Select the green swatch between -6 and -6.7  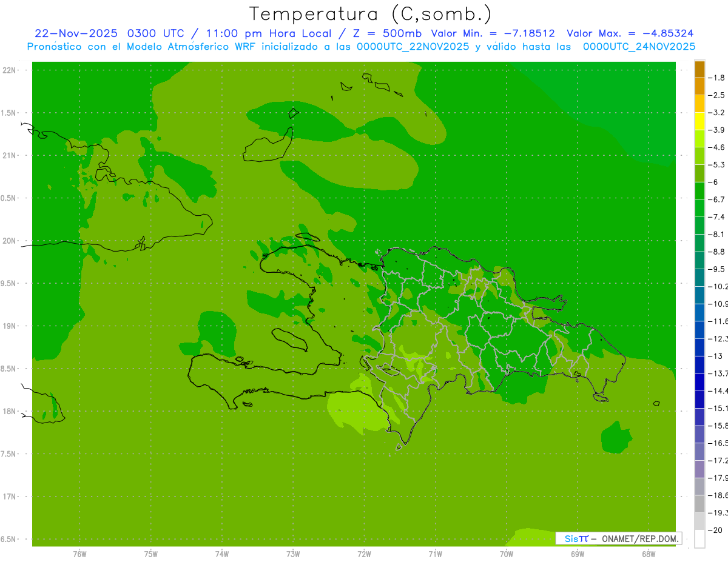(x=700, y=191)
